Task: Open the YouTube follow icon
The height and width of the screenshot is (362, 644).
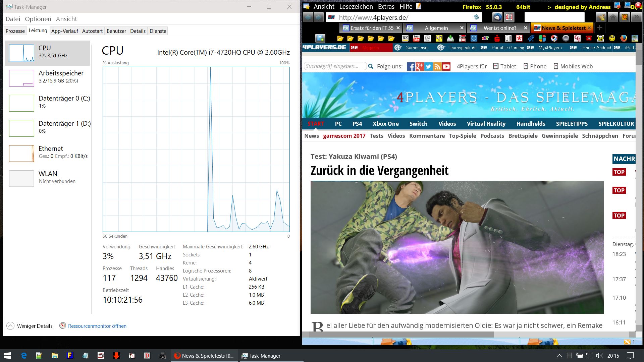Action: [x=446, y=66]
